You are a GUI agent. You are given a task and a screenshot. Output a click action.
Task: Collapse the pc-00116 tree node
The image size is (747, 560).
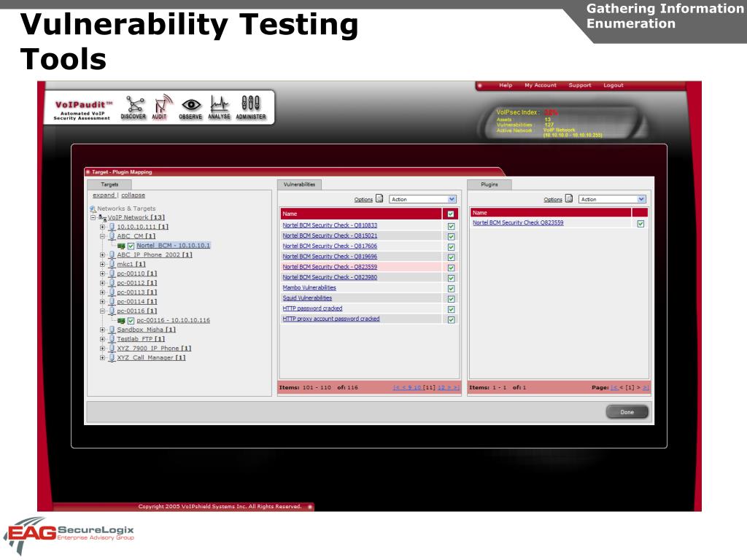pyautogui.click(x=102, y=311)
